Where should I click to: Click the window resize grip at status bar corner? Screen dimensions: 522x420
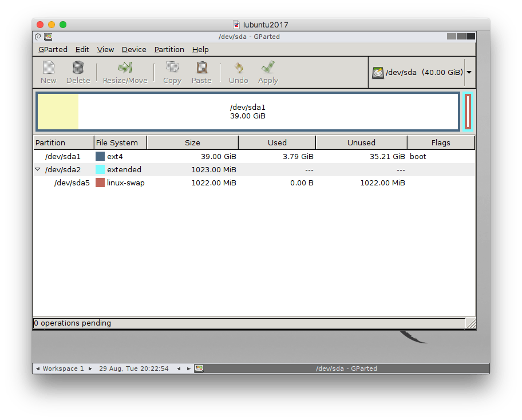coord(470,323)
